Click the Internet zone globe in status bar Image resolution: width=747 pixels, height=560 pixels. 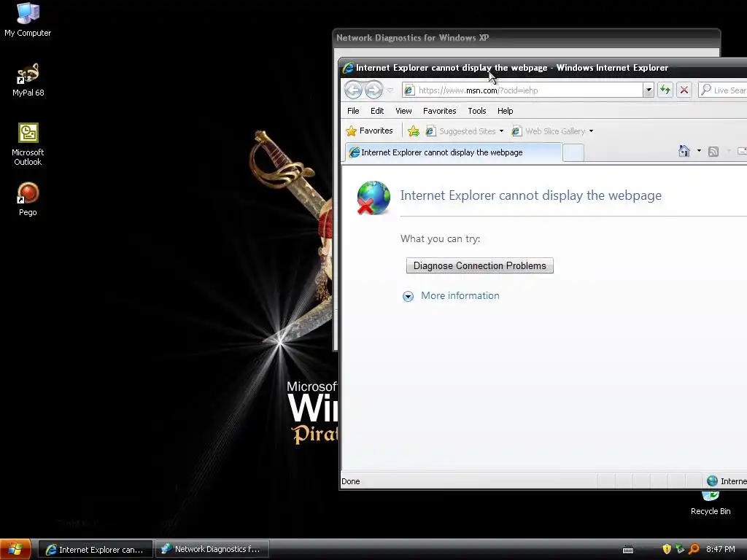pos(712,481)
